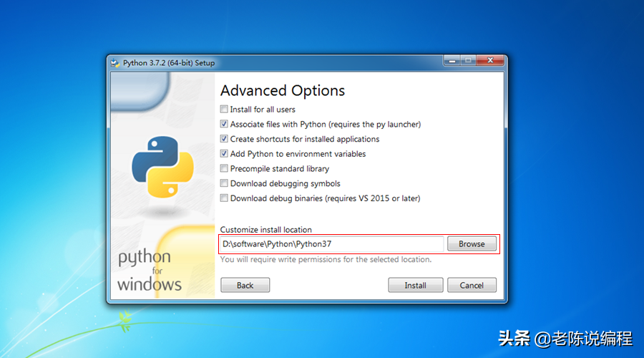The width and height of the screenshot is (644, 358).
Task: Click the Python setup title bar icon
Action: pos(115,63)
